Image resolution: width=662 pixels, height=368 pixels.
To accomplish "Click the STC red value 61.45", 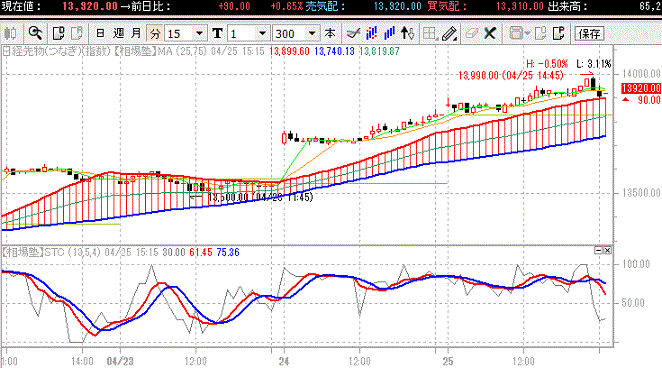I will click(201, 252).
